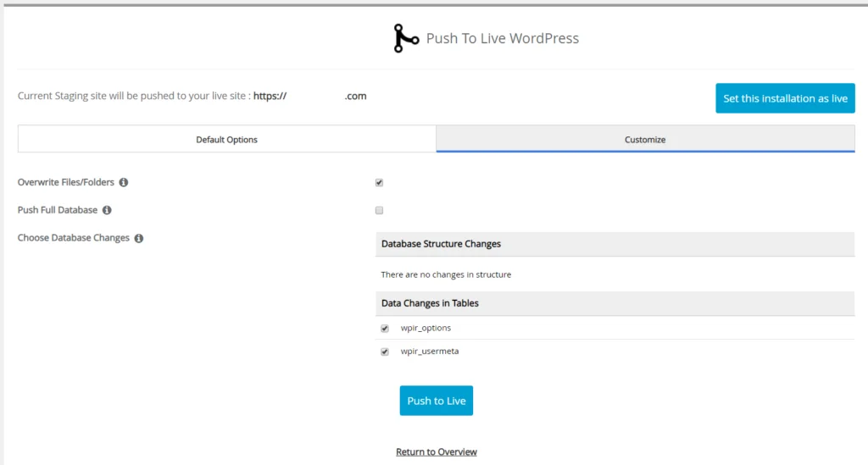Viewport: 868px width, 465px height.
Task: Switch to the Default Options tab
Action: pyautogui.click(x=227, y=140)
